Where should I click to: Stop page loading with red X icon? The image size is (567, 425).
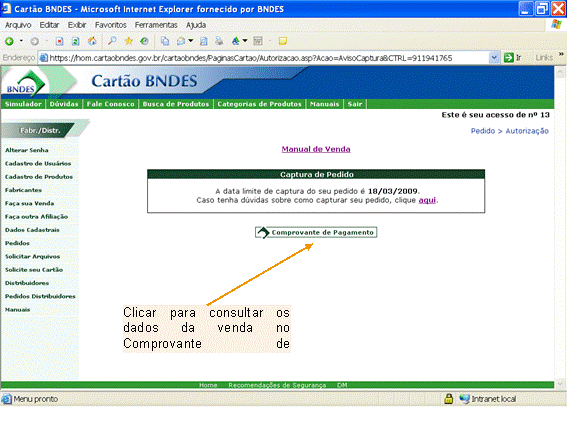coord(59,42)
